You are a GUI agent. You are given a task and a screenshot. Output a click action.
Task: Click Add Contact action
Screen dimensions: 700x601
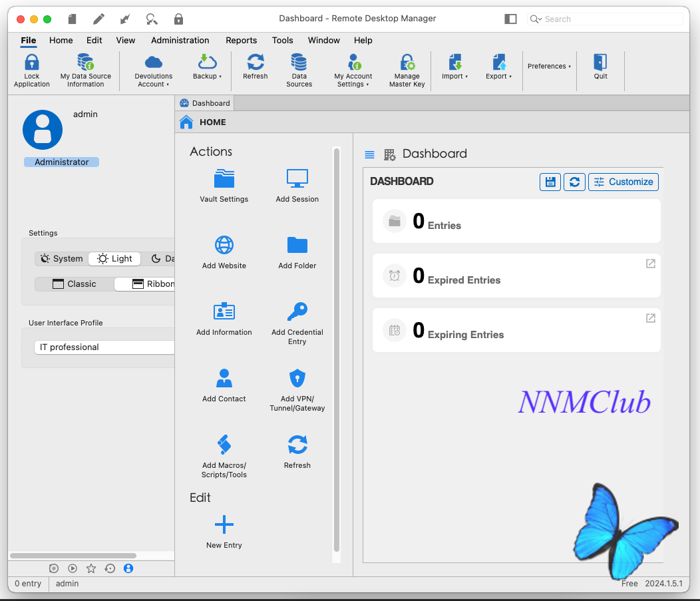(x=224, y=386)
